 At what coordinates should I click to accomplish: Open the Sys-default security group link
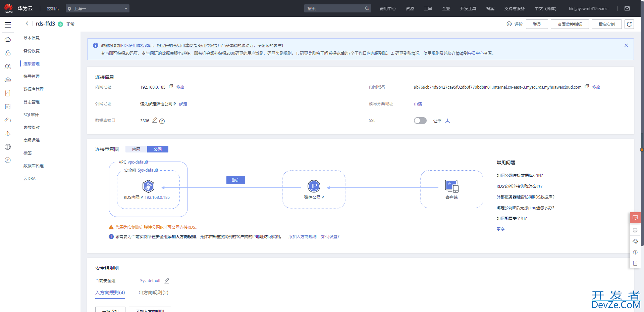click(150, 281)
